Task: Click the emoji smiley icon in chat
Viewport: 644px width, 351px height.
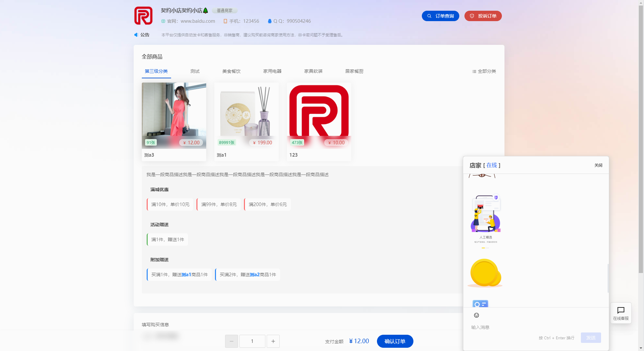Action: point(476,315)
